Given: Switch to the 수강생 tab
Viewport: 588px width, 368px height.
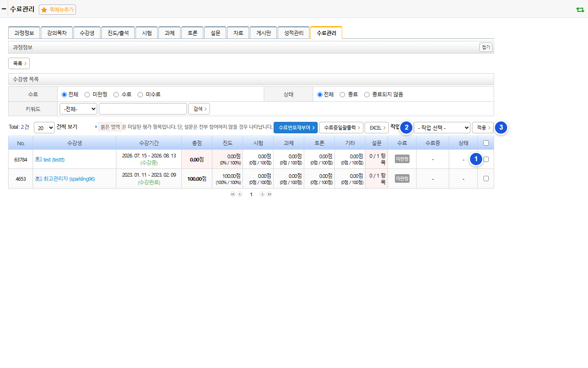Looking at the screenshot, I should click(x=87, y=33).
